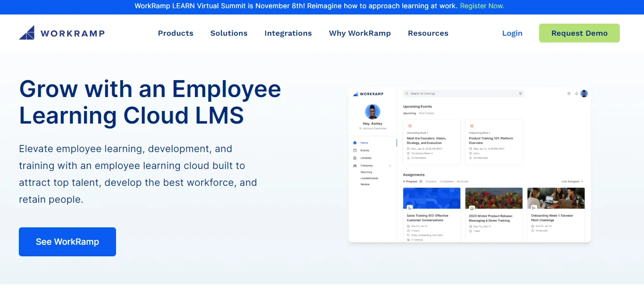Click the Search for trainings field

click(464, 94)
